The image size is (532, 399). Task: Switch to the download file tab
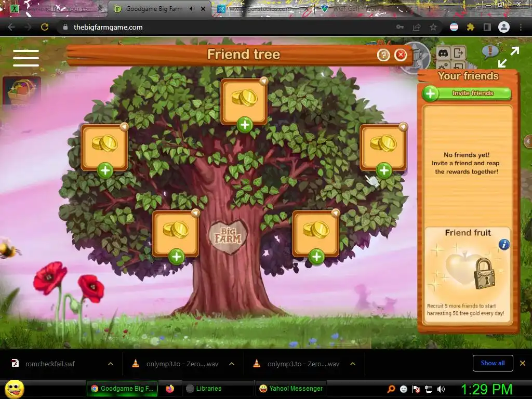[56, 9]
